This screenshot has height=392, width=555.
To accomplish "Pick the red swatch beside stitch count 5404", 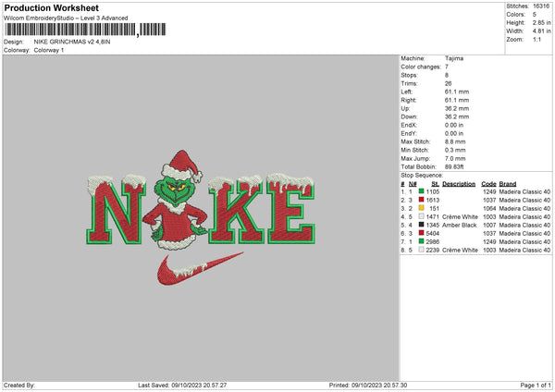I will (421, 233).
